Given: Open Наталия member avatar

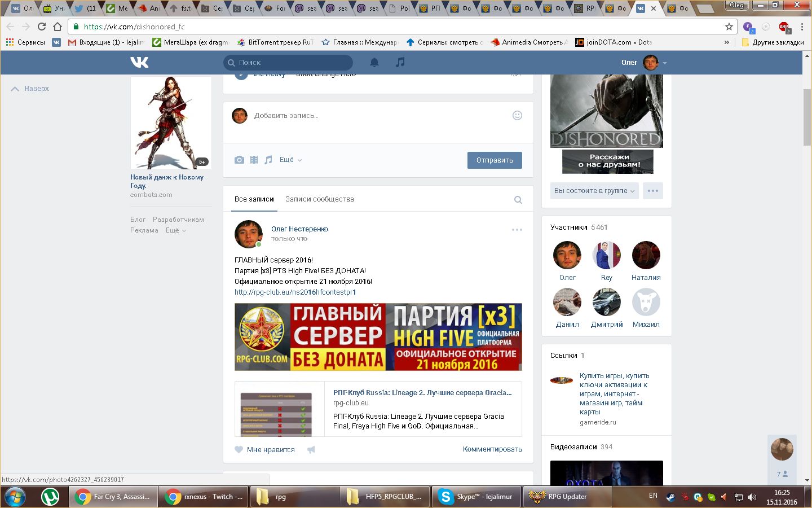Looking at the screenshot, I should [x=646, y=255].
